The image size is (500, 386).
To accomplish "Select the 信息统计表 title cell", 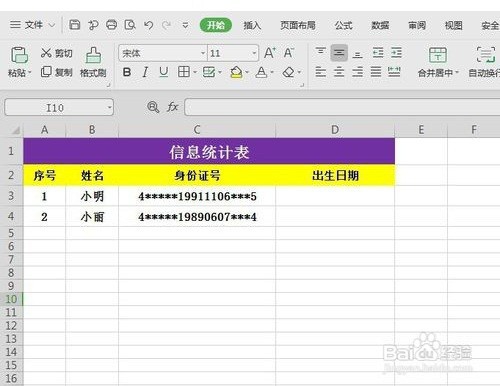I will pyautogui.click(x=209, y=151).
